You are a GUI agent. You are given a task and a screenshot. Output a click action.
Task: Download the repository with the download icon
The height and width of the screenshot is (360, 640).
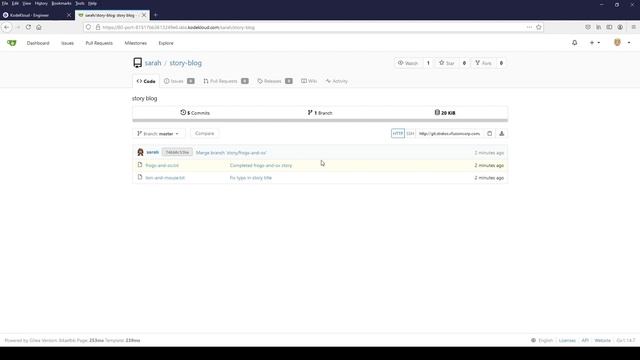[x=502, y=133]
